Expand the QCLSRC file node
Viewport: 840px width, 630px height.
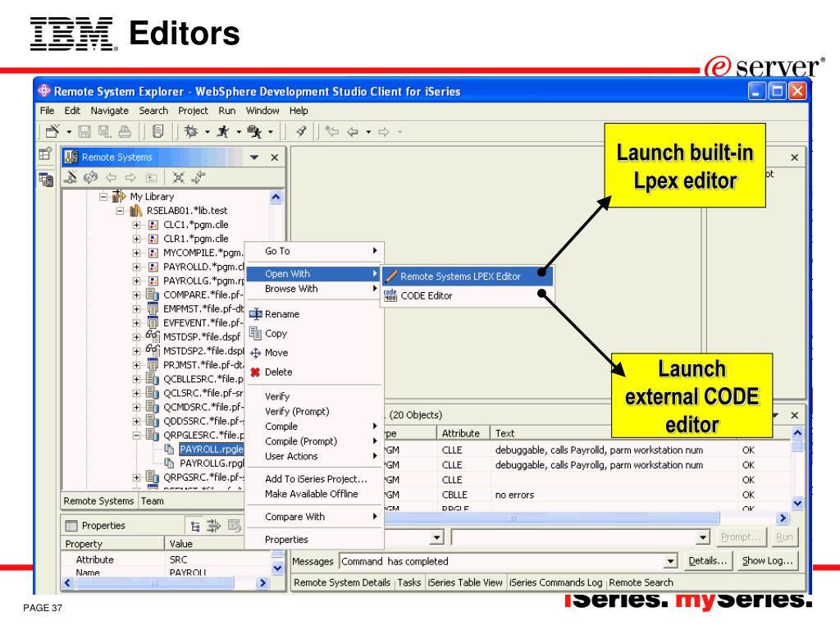(137, 393)
